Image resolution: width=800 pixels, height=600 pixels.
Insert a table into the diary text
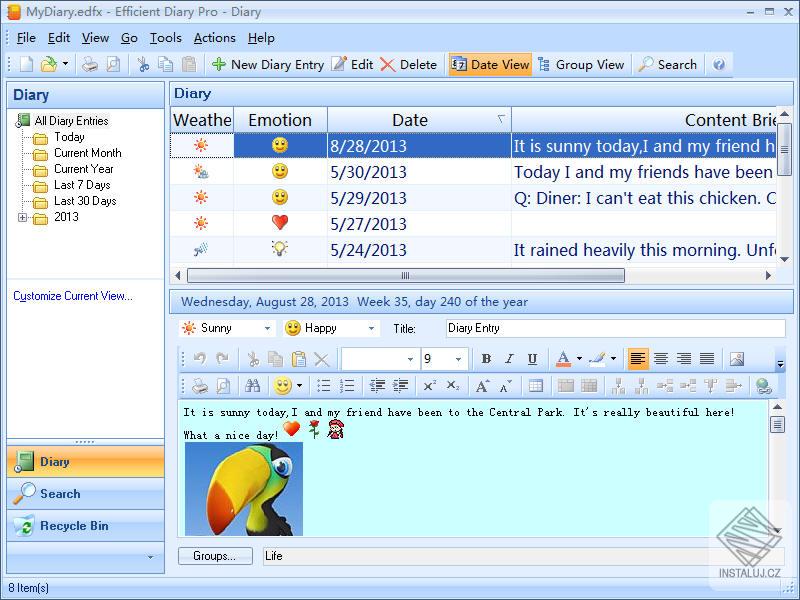tap(534, 385)
